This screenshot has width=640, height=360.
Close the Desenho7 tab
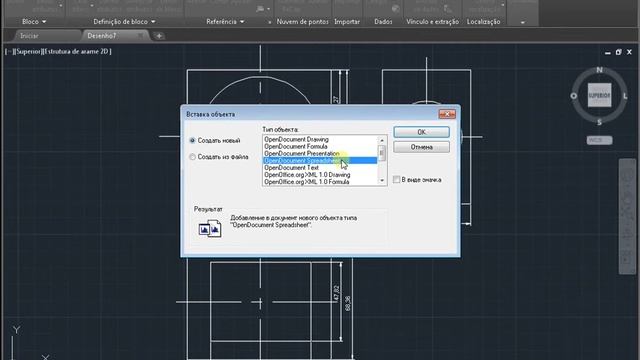tap(141, 36)
